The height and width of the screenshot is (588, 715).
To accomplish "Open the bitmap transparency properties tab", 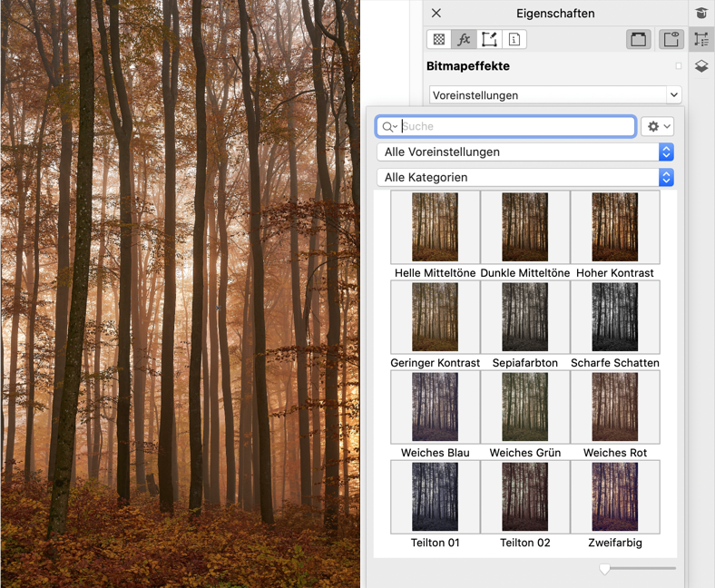I will point(439,40).
